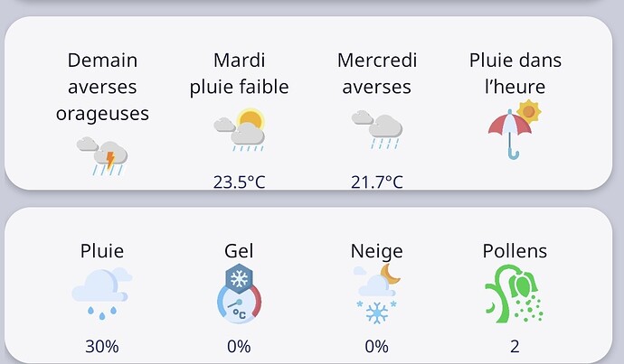Open the Mardi pluie faible forecast
Image resolution: width=624 pixels, height=364 pixels.
pyautogui.click(x=239, y=73)
